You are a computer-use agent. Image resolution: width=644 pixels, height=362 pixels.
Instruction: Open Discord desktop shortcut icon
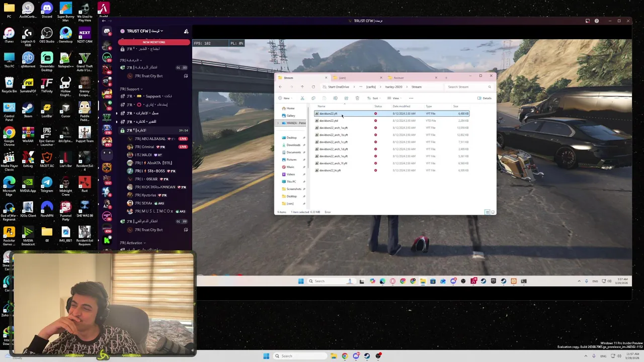click(x=47, y=10)
